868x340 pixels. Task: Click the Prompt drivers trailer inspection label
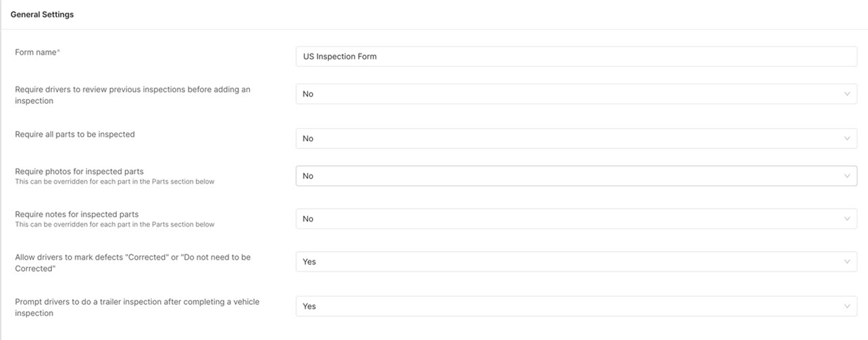coord(137,307)
